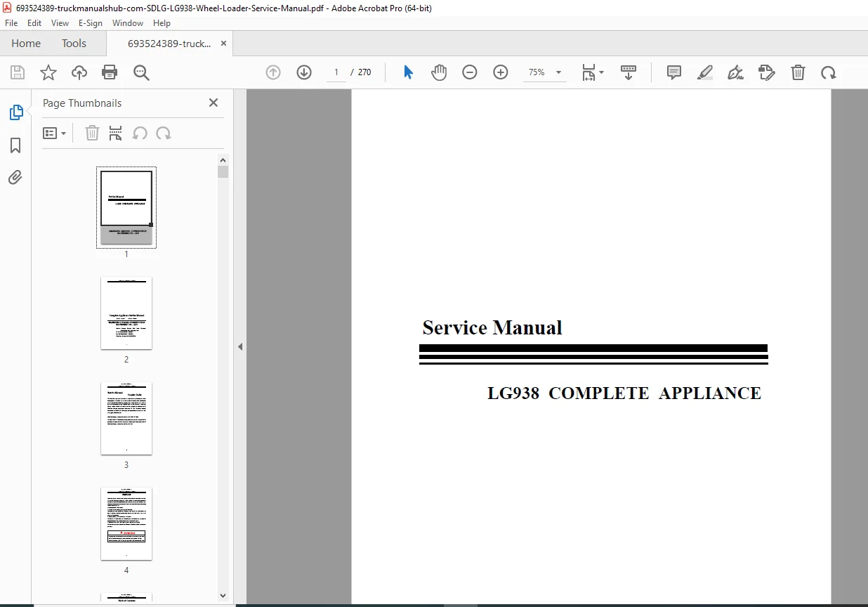Open the View menu
Screen dimensions: 868x607
tap(60, 23)
